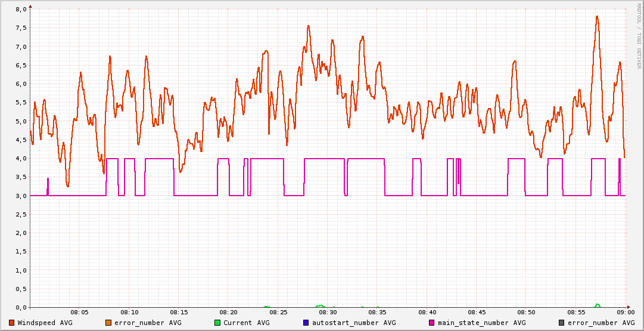Click the 4,0 value on the Y-axis
644x331 pixels.
click(x=21, y=159)
